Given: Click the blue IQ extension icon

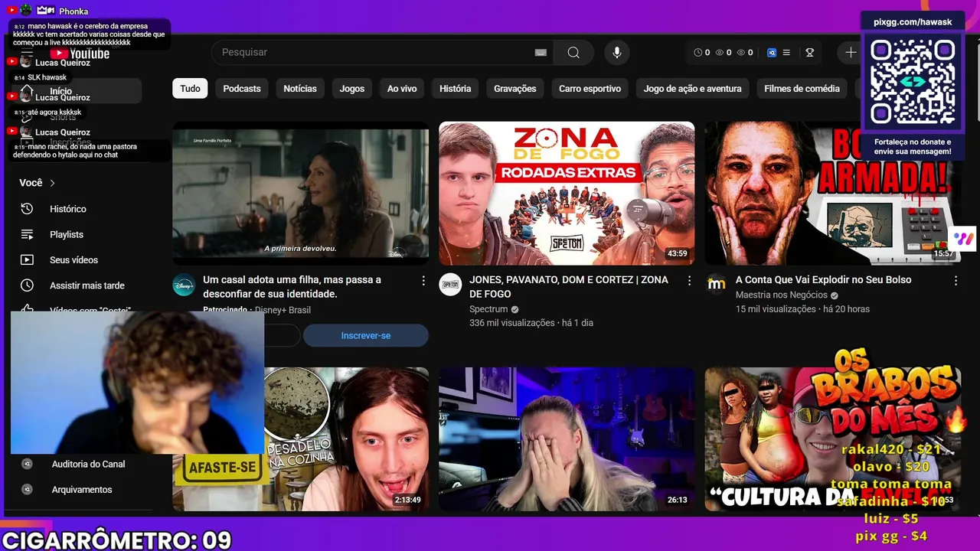Looking at the screenshot, I should point(771,53).
